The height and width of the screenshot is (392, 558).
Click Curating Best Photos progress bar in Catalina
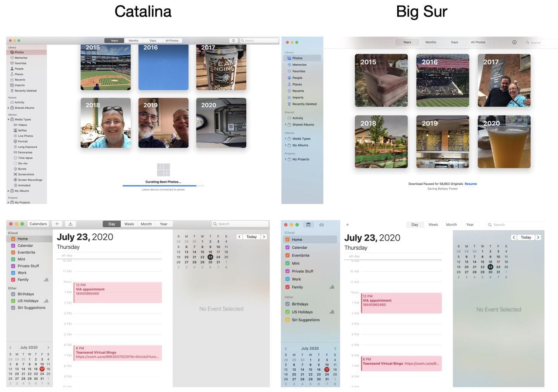point(163,186)
